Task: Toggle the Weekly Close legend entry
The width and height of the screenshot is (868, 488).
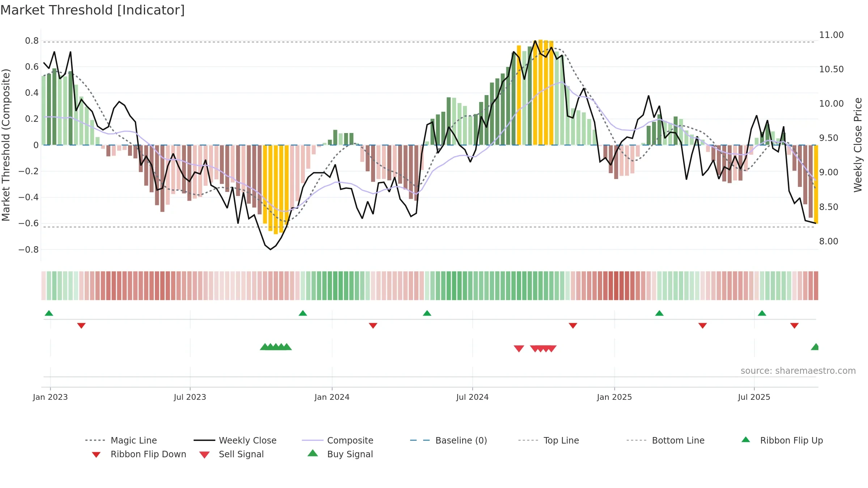Action: pyautogui.click(x=235, y=440)
